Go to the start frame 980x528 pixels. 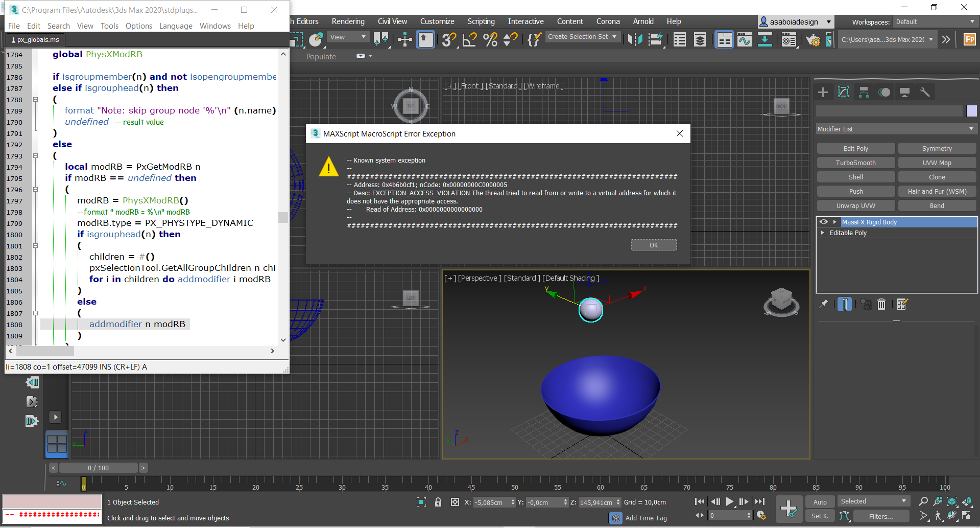(x=700, y=502)
